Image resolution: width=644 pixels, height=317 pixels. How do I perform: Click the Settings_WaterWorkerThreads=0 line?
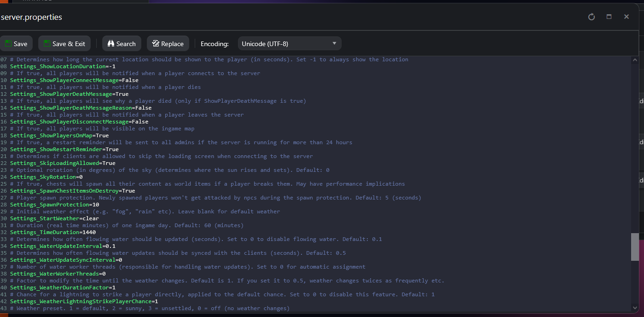click(58, 274)
